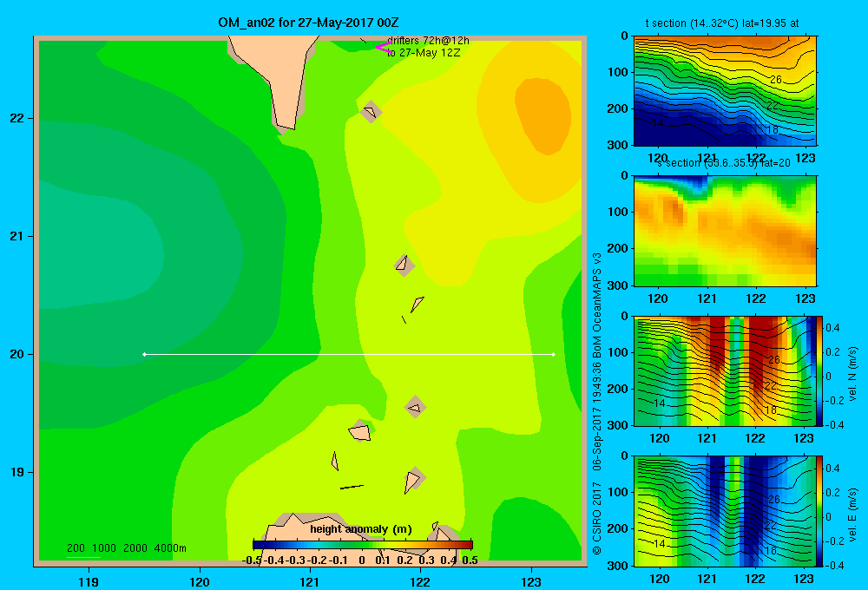Click the '200 1000 2000 4000m' bathymetry legend
The width and height of the screenshot is (868, 590).
pos(126,548)
